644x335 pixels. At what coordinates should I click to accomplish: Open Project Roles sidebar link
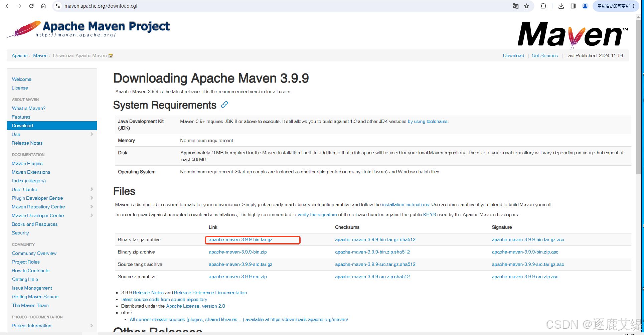(26, 262)
